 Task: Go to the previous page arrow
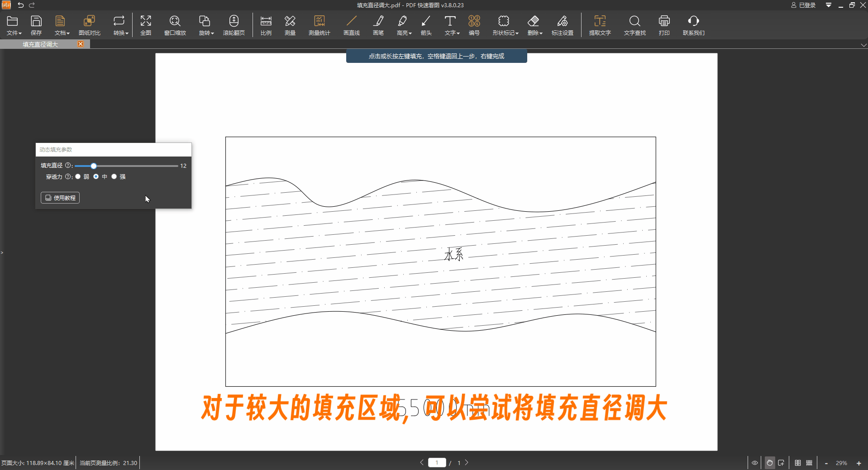pyautogui.click(x=422, y=462)
